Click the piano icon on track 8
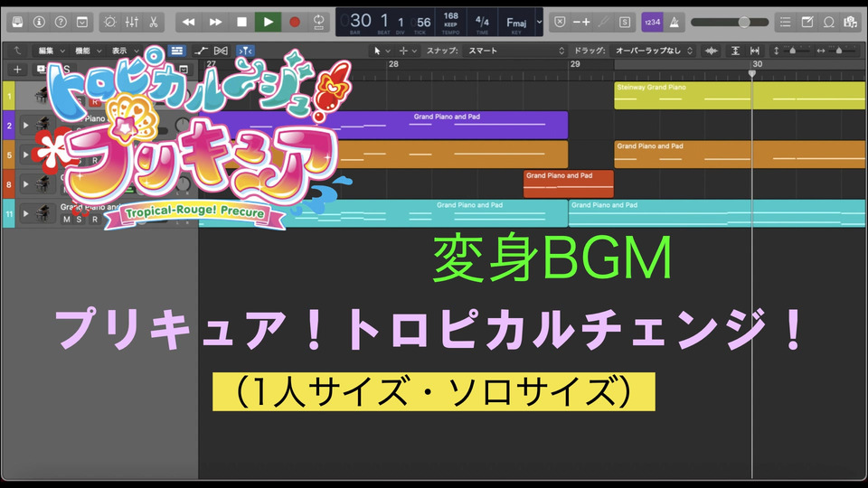This screenshot has width=868, height=488. [x=42, y=183]
